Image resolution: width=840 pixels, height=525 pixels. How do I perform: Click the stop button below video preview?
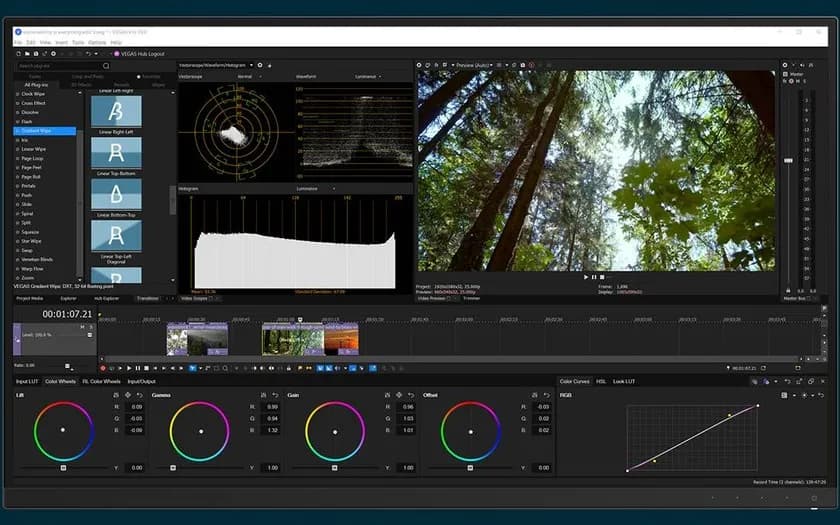coord(602,277)
